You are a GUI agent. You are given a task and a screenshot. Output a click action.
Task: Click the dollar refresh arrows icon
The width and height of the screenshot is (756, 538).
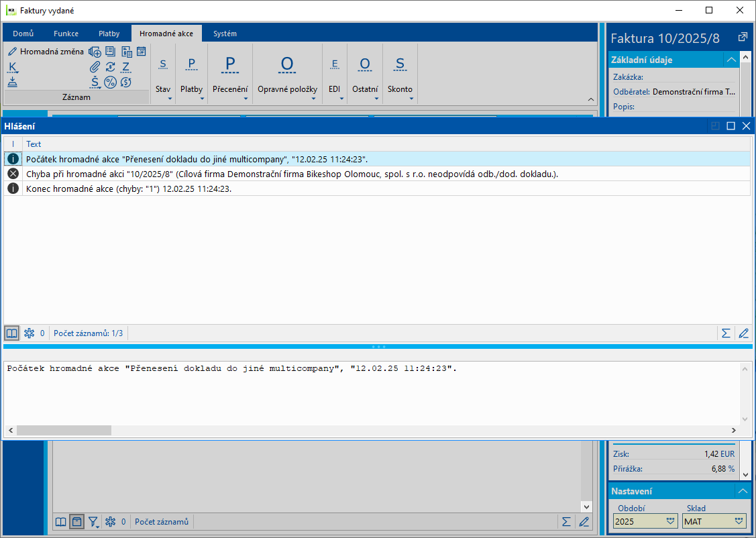(111, 67)
